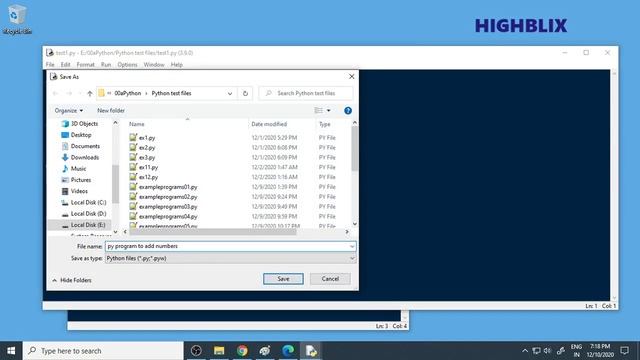640x360 pixels.
Task: Select 00aPython in the address path
Action: (127, 93)
